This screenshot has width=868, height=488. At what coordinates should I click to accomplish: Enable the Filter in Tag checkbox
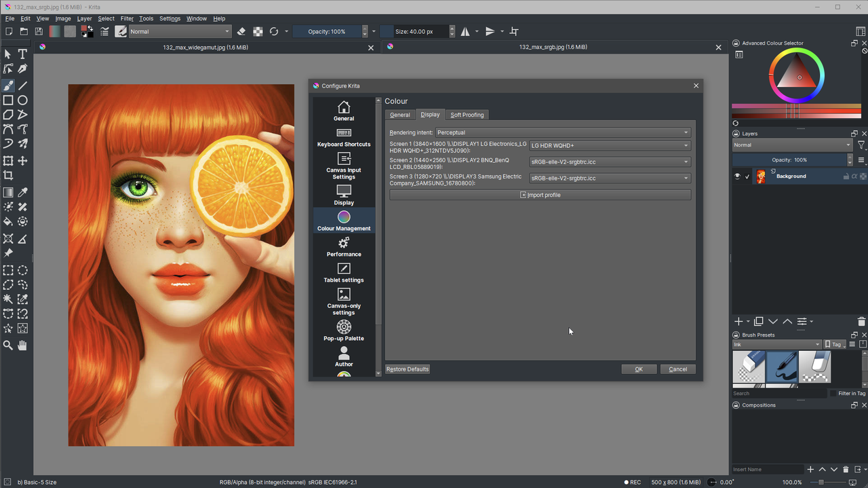pos(833,394)
